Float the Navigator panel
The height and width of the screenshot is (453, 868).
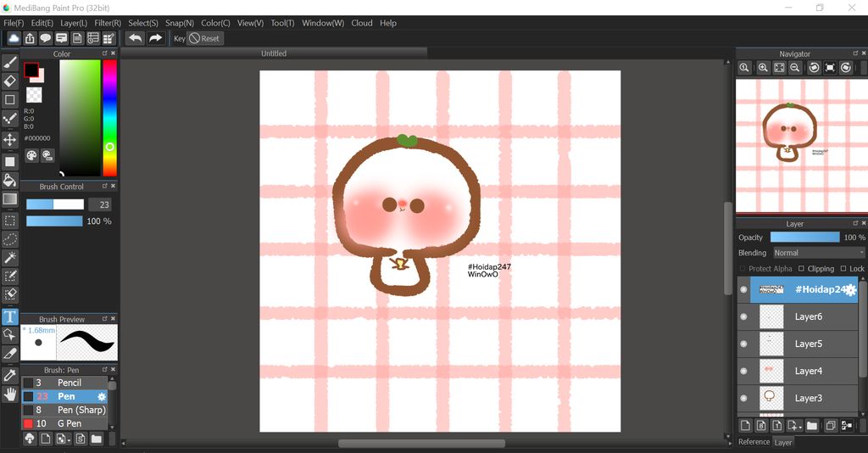click(x=855, y=53)
